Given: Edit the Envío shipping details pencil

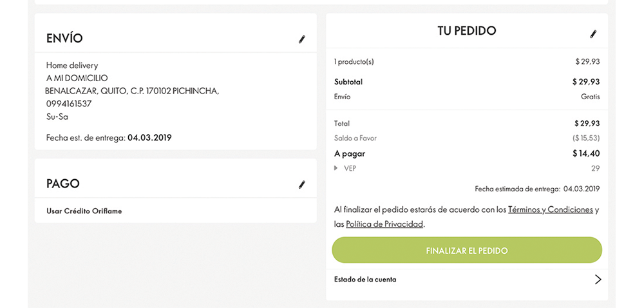Looking at the screenshot, I should coord(301,39).
